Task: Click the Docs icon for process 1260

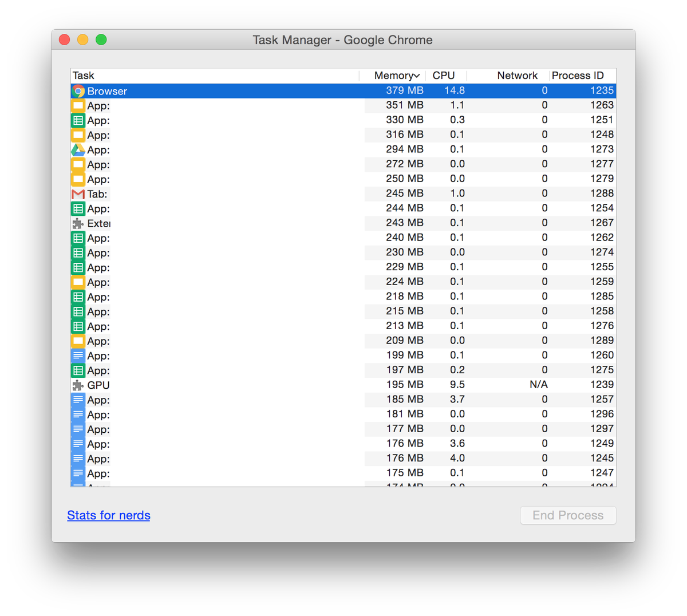Action: click(78, 356)
